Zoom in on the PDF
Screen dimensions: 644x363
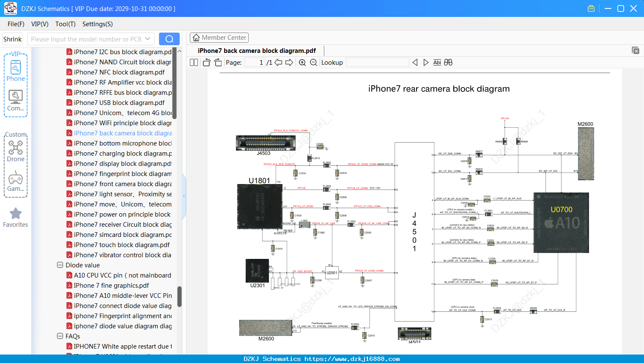click(x=302, y=63)
